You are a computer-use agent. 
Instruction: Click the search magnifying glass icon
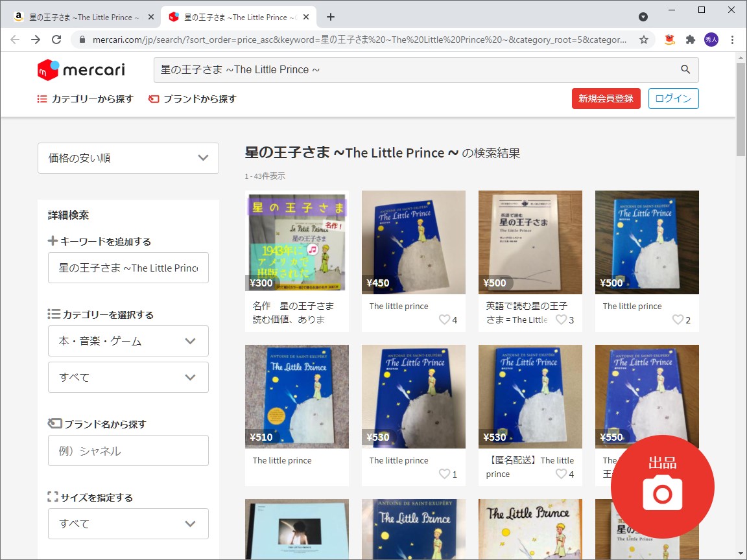click(x=685, y=69)
